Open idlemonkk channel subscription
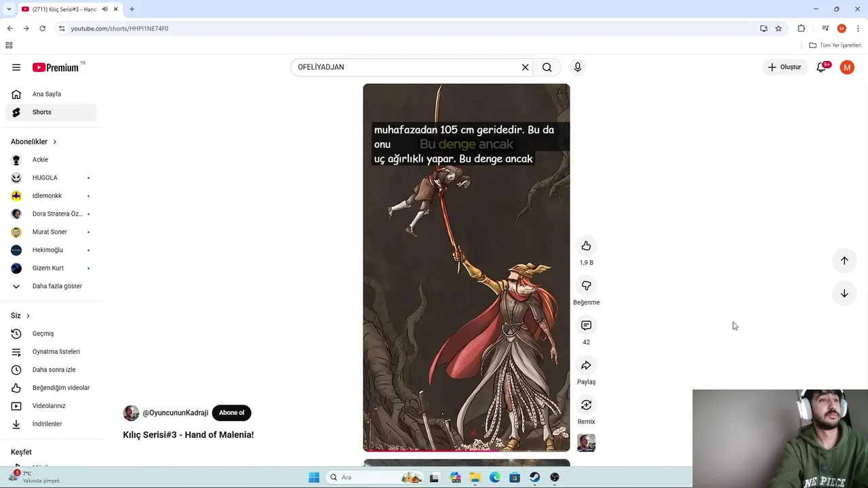Viewport: 868px width, 488px height. pyautogui.click(x=52, y=196)
